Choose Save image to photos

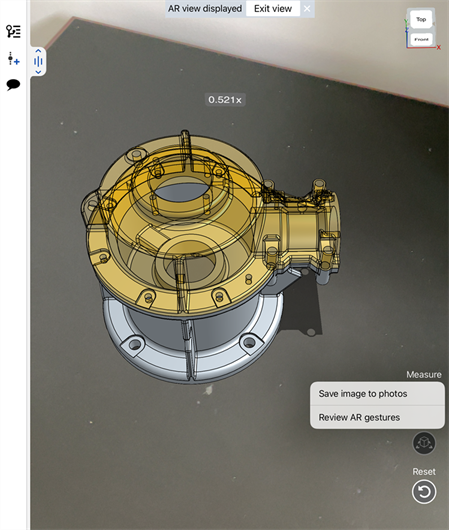pos(377,394)
